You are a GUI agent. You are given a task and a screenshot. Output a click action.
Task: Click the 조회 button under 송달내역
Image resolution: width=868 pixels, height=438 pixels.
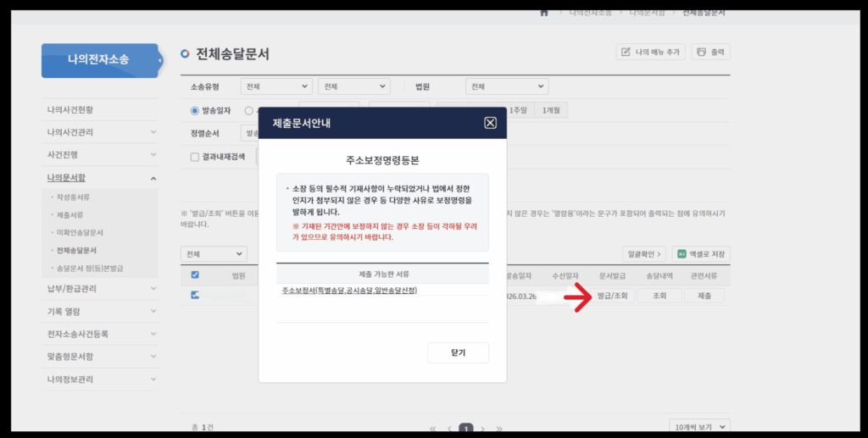(x=659, y=296)
